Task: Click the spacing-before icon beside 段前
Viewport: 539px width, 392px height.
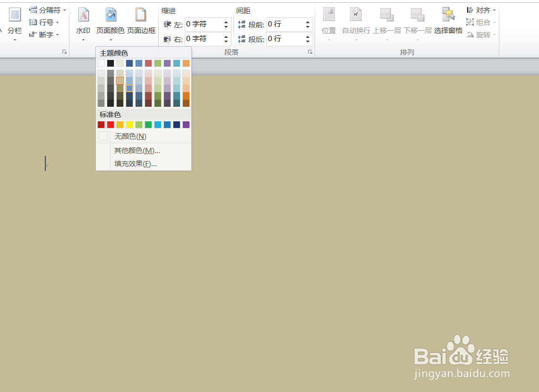Action: 242,25
